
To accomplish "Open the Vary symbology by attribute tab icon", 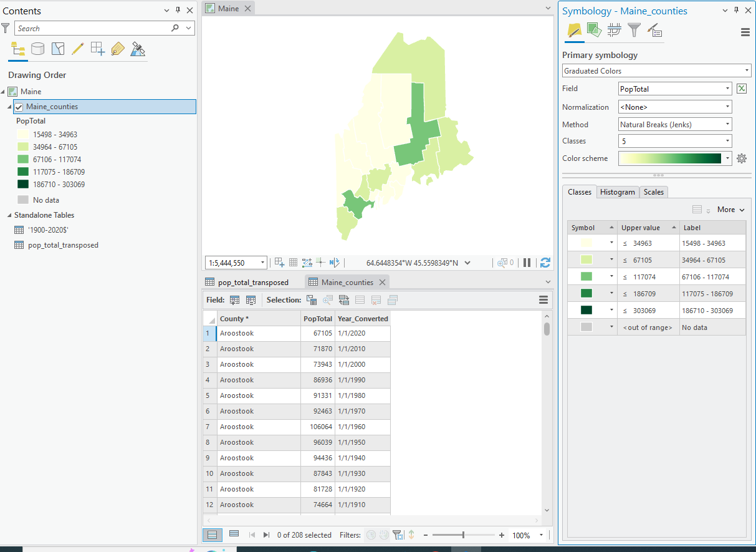I will coord(594,29).
